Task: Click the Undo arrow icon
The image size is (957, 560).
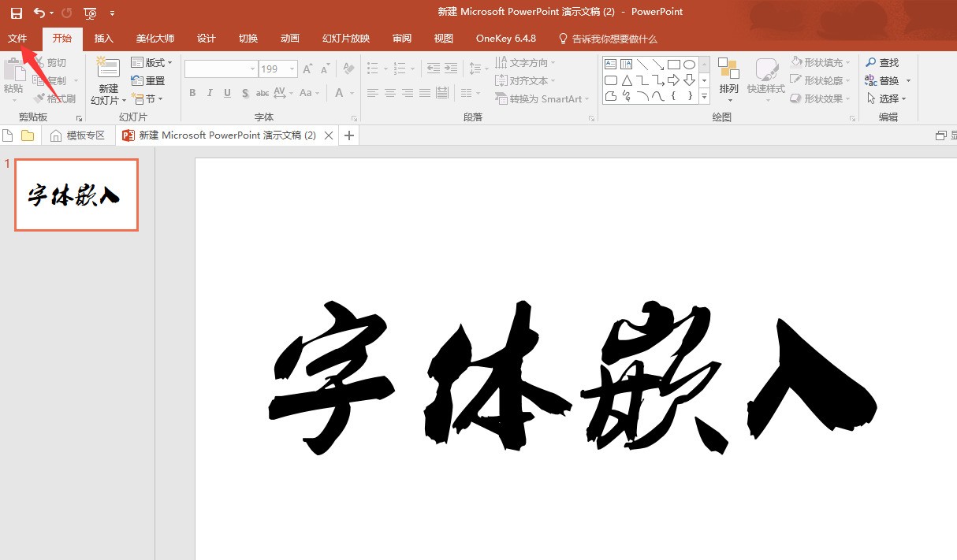Action: [x=39, y=13]
